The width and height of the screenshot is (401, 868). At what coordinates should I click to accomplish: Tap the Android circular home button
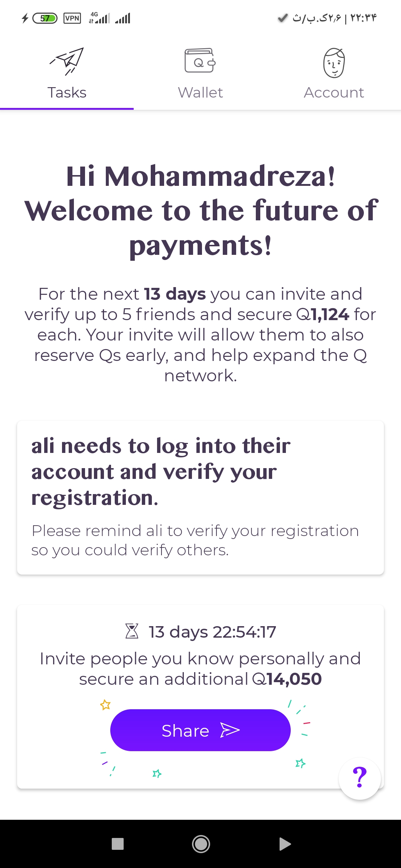point(201,844)
